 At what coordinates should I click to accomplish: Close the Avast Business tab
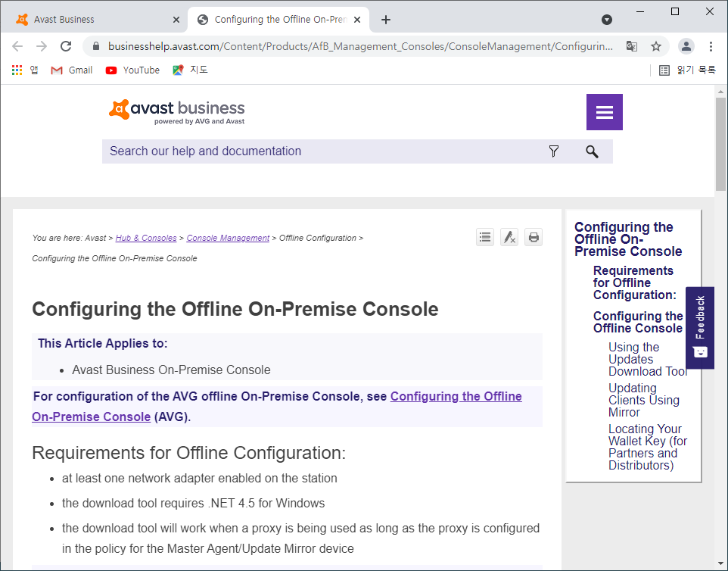(x=176, y=20)
